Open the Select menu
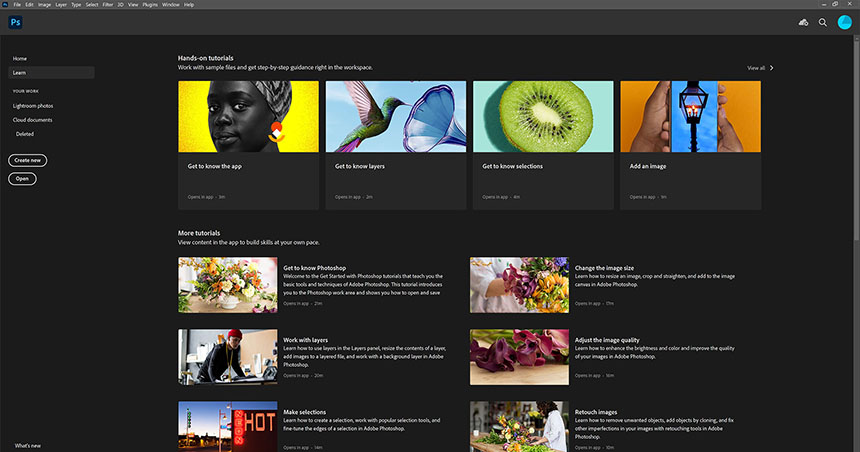Screen dimensions: 860x452 [x=92, y=4]
